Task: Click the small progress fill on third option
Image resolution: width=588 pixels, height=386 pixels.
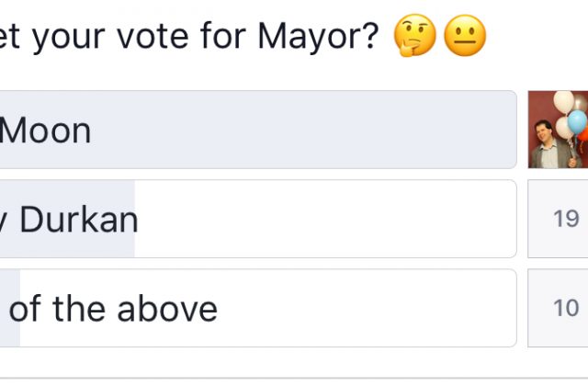Action: pos(10,308)
